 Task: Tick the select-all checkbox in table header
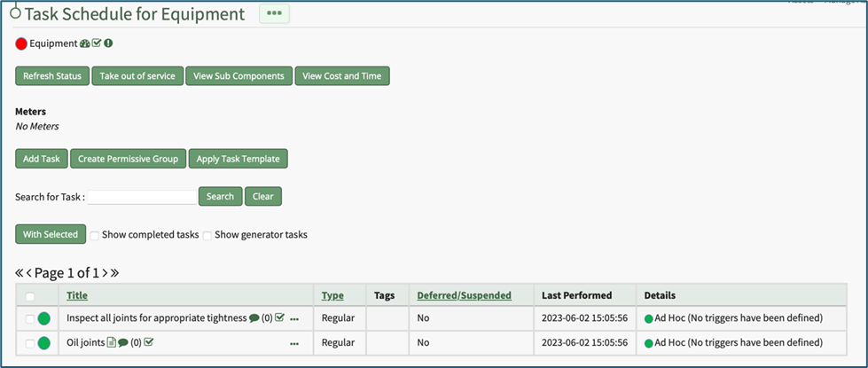pyautogui.click(x=30, y=296)
